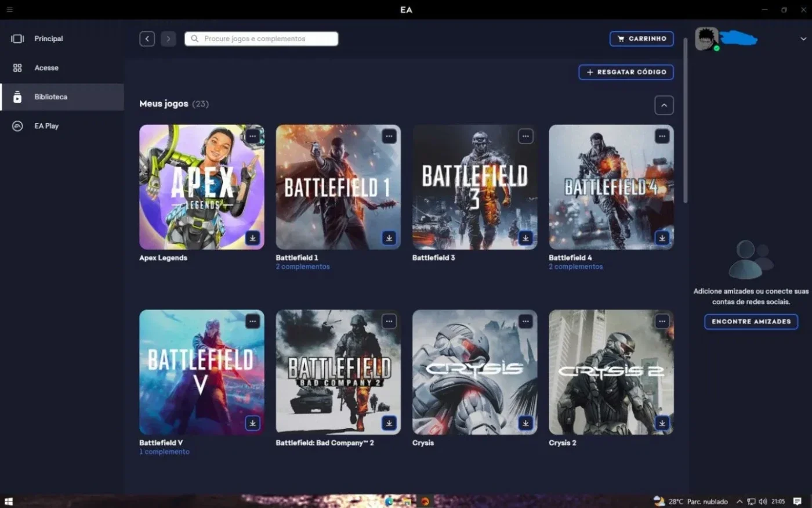This screenshot has width=812, height=508.
Task: Open the weather widget showing 28°C
Action: 690,502
